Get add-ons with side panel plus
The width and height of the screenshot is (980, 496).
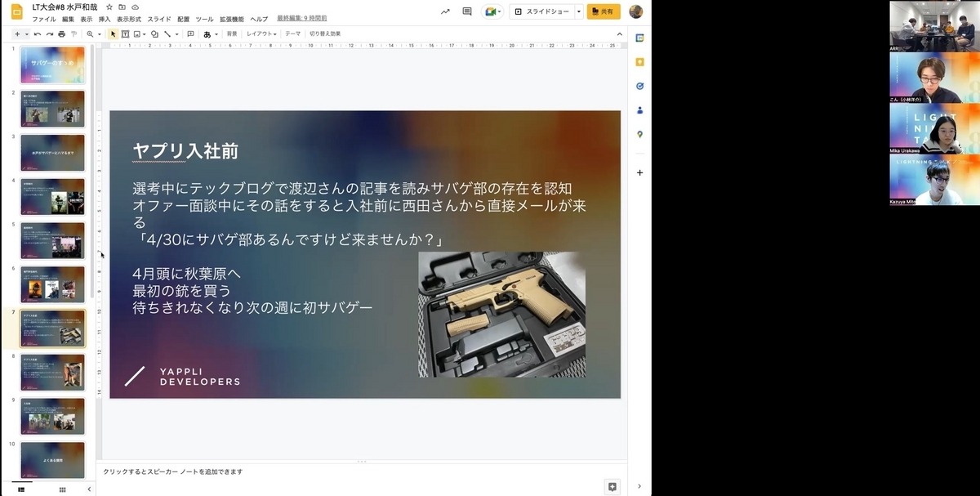tap(640, 172)
